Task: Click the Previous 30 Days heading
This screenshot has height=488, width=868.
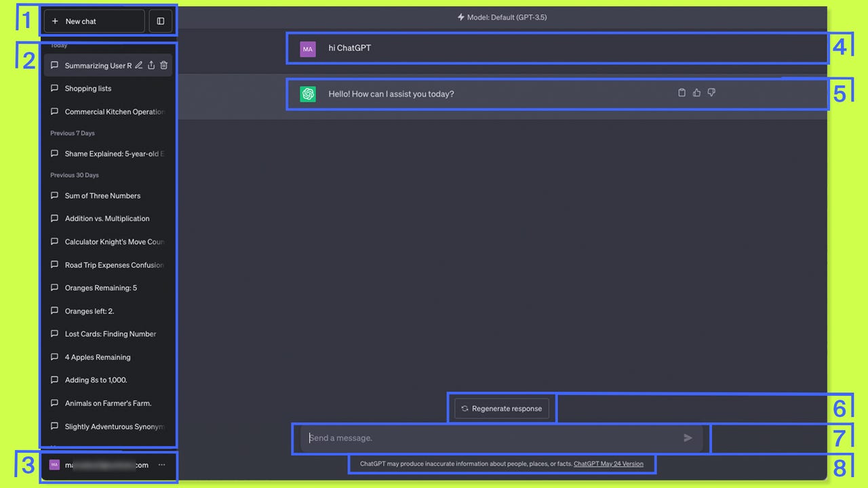Action: (75, 176)
